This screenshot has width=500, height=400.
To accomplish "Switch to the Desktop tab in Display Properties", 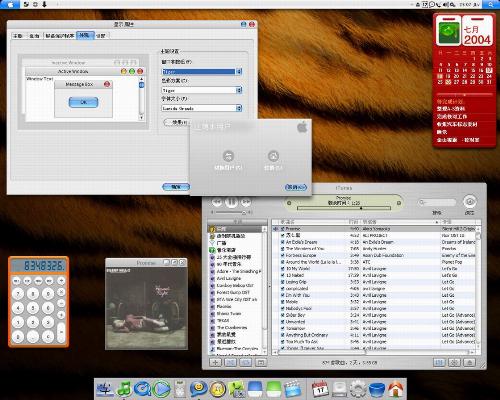I will [34, 36].
